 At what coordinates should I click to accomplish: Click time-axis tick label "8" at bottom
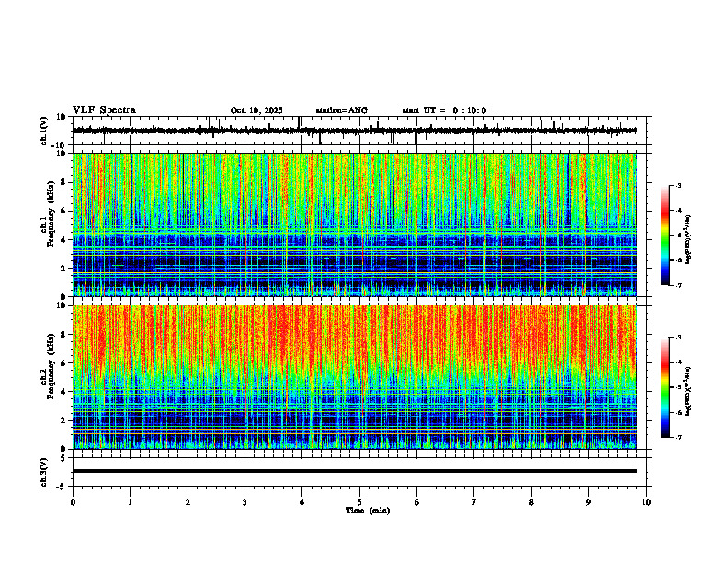531,502
